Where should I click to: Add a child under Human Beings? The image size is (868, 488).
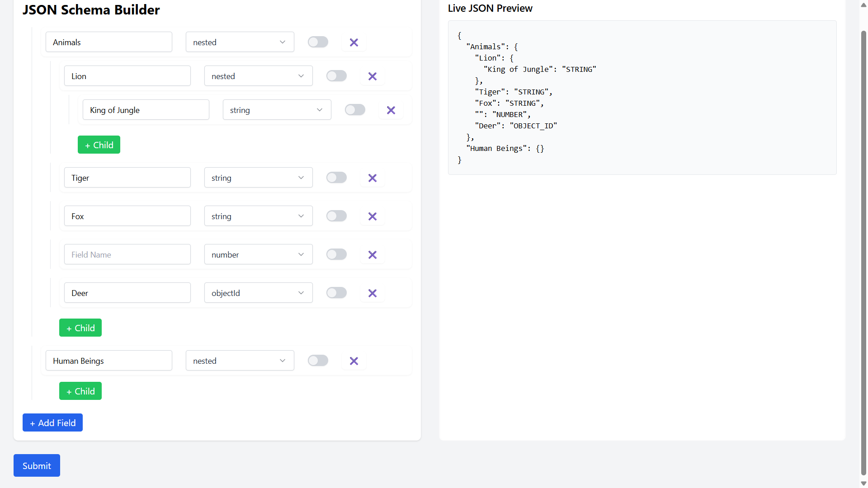(80, 391)
